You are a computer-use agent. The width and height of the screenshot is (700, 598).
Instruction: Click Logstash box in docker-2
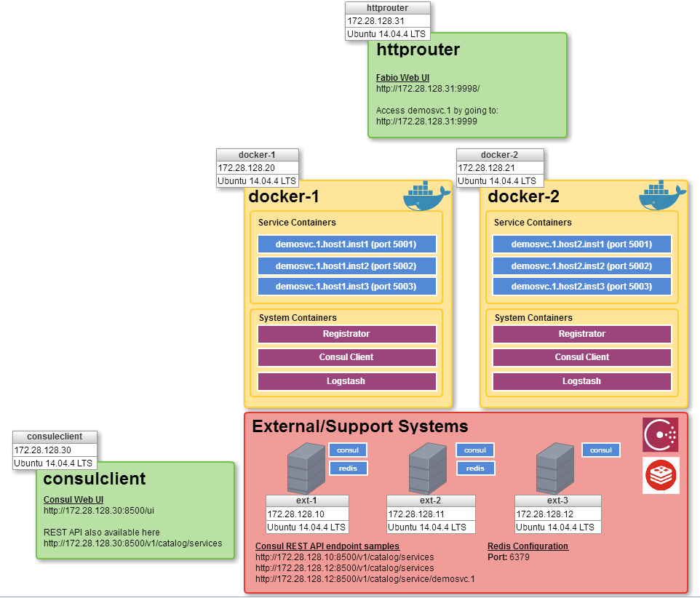(x=581, y=381)
